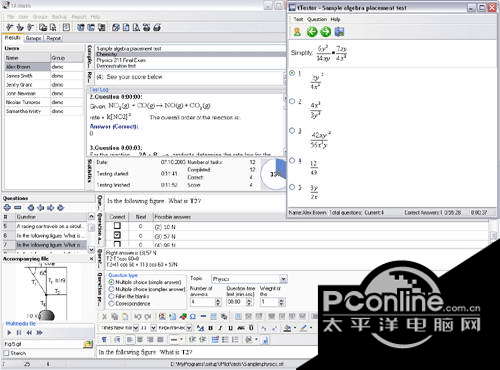Select answer option 2 radio button
Image resolution: width=500 pixels, height=370 pixels.
pos(292,101)
